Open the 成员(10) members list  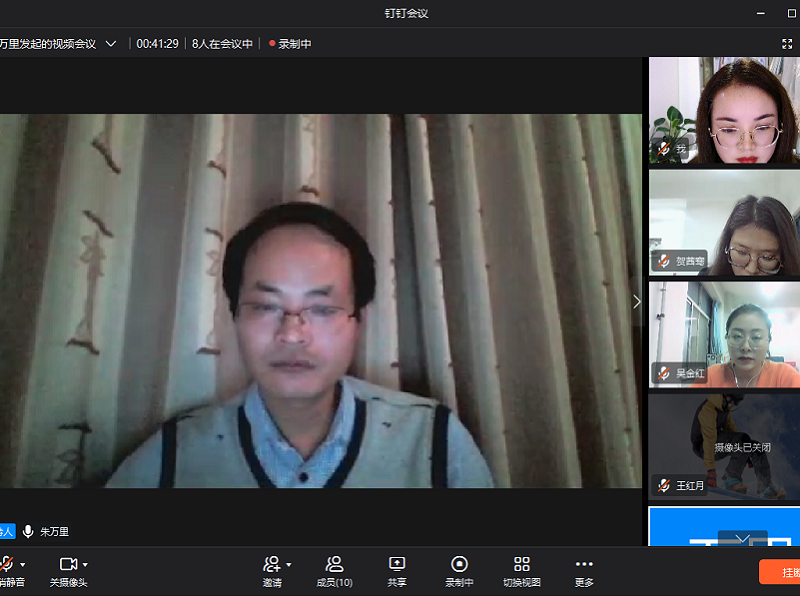(x=334, y=564)
